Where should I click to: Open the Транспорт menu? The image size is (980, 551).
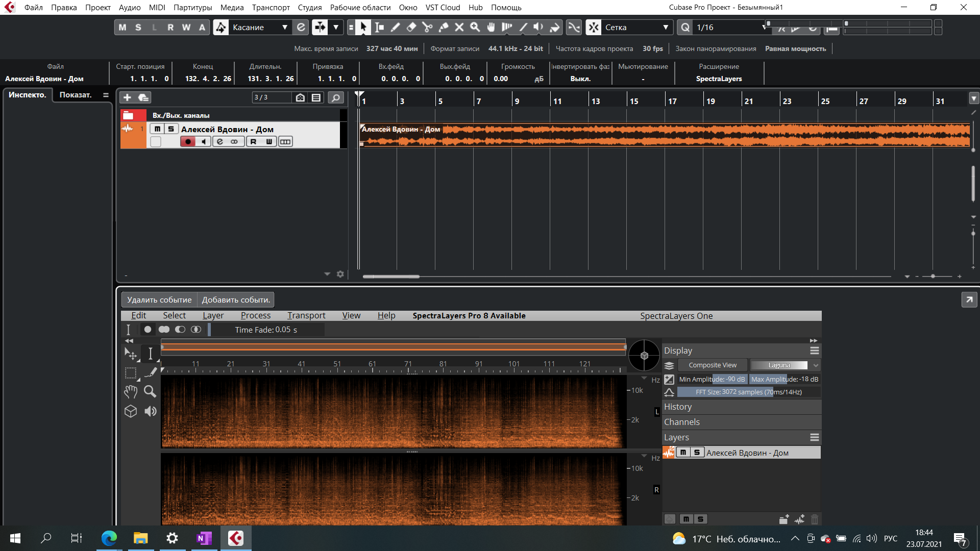point(271,8)
